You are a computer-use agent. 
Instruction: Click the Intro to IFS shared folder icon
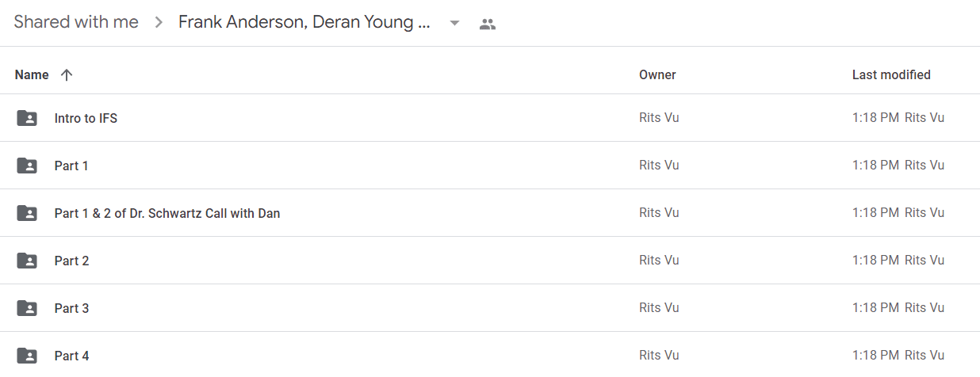click(x=27, y=118)
